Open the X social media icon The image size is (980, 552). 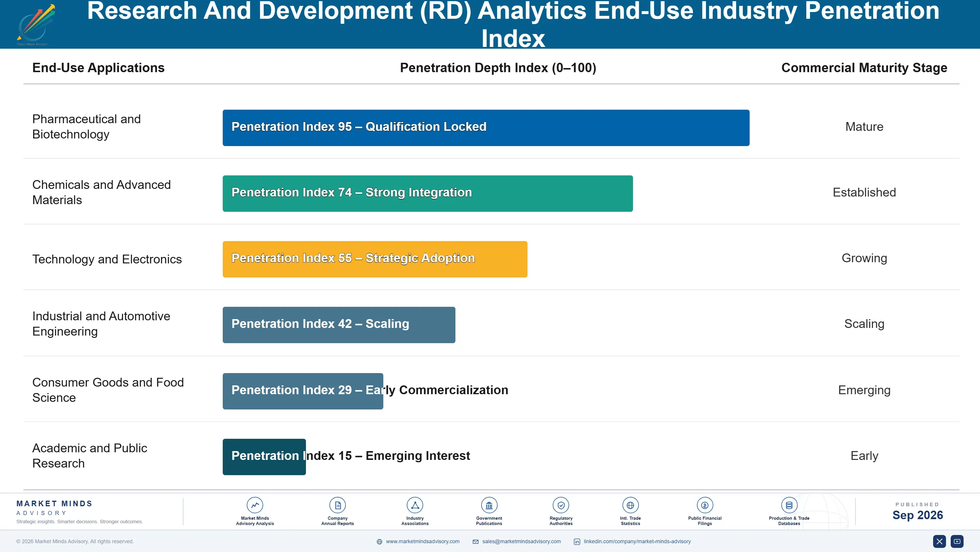(x=939, y=541)
